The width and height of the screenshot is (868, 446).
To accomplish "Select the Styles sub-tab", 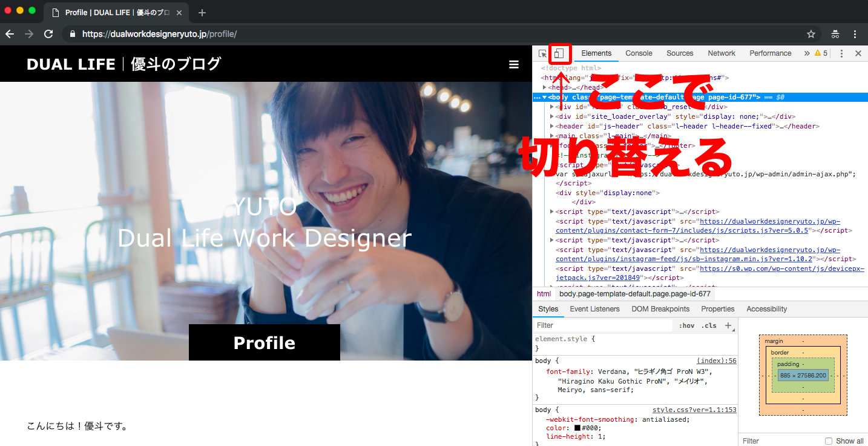I will click(548, 309).
